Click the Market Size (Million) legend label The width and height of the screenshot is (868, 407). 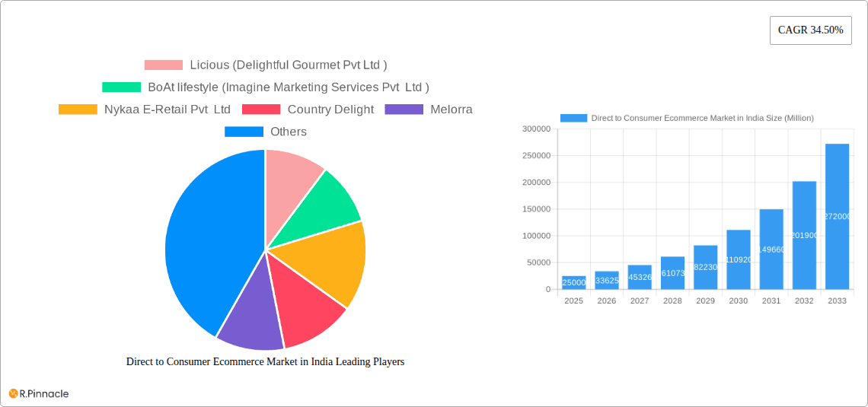tap(703, 118)
